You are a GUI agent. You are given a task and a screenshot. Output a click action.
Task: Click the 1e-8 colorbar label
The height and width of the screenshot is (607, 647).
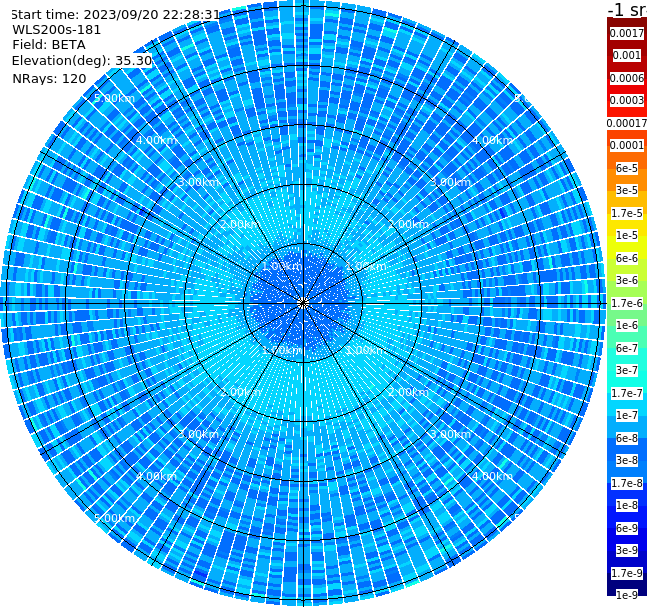click(x=627, y=505)
